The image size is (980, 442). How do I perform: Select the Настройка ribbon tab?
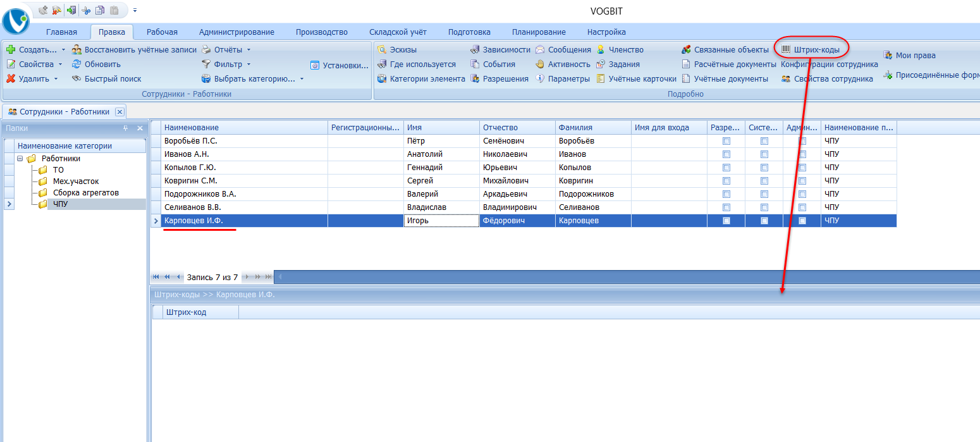tap(606, 32)
